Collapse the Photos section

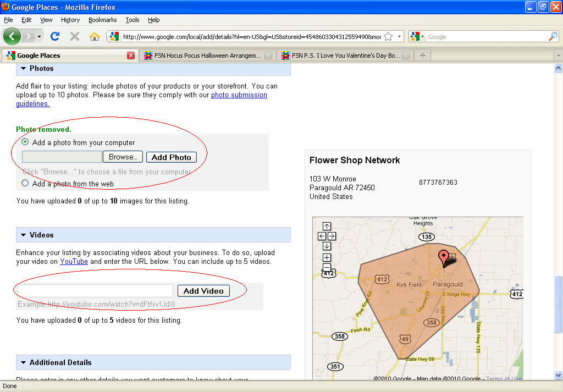[x=24, y=69]
